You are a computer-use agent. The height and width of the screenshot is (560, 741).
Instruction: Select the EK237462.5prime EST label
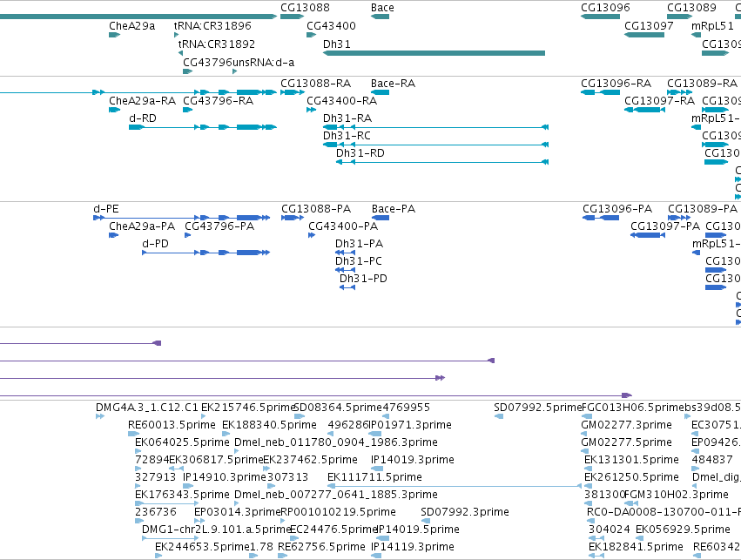(310, 461)
